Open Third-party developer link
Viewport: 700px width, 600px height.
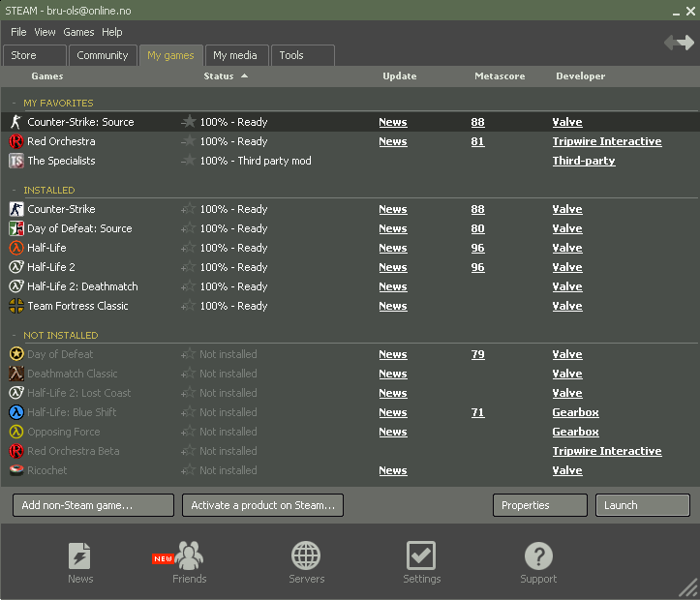584,161
